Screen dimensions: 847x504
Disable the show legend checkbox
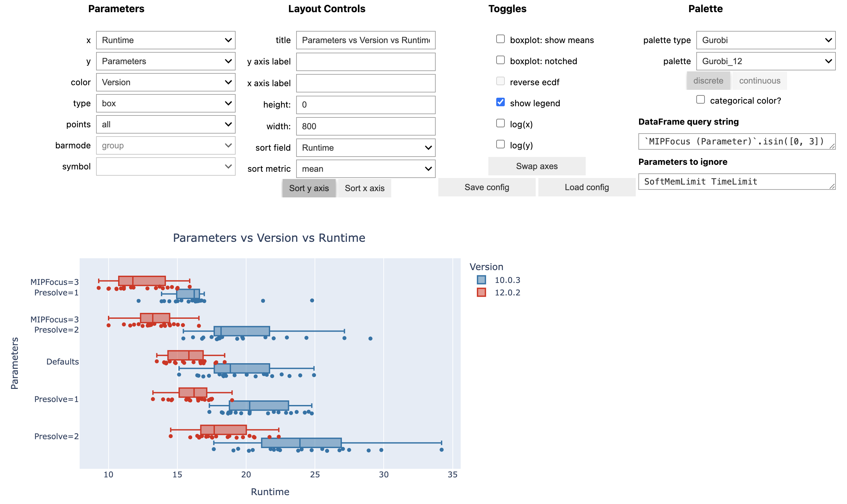click(500, 102)
